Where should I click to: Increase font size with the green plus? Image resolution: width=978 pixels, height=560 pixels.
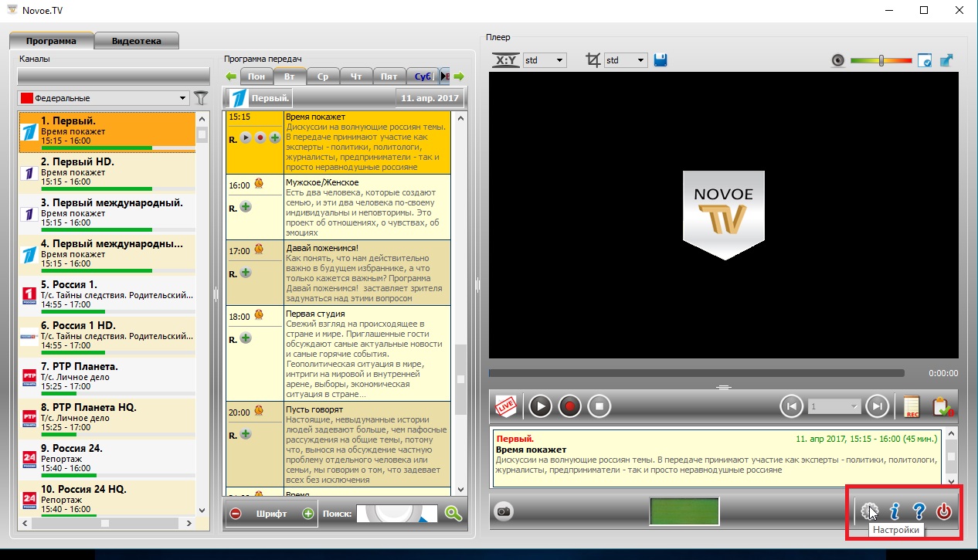point(308,514)
